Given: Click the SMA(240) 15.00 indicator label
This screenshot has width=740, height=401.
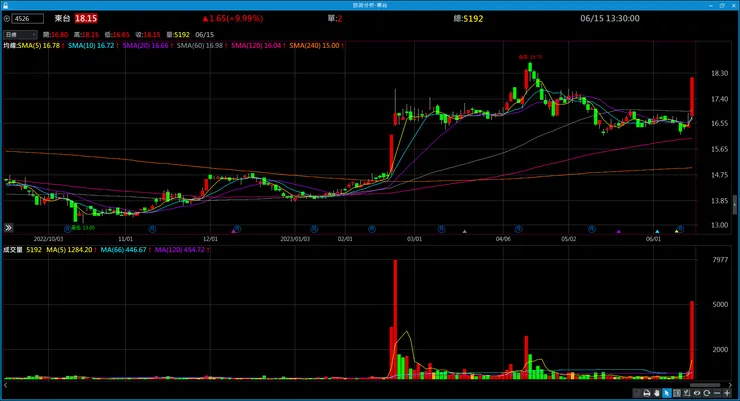Looking at the screenshot, I should point(314,46).
